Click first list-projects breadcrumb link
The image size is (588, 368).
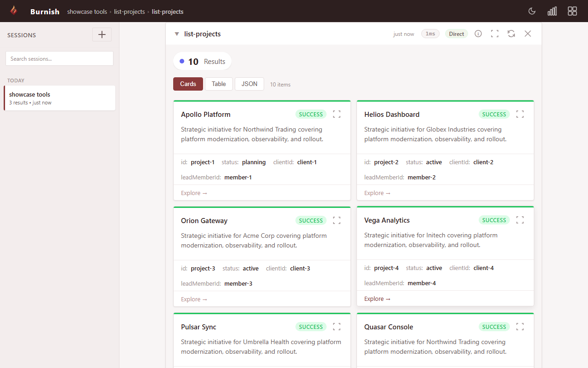[x=130, y=11]
